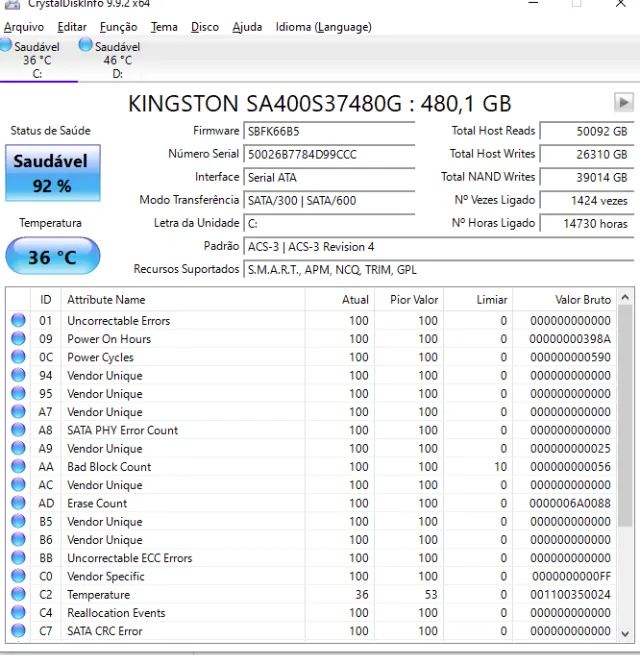Image resolution: width=640 pixels, height=655 pixels.
Task: Click the Nº Vezes Ligado value 1424 vezes
Action: click(x=587, y=200)
